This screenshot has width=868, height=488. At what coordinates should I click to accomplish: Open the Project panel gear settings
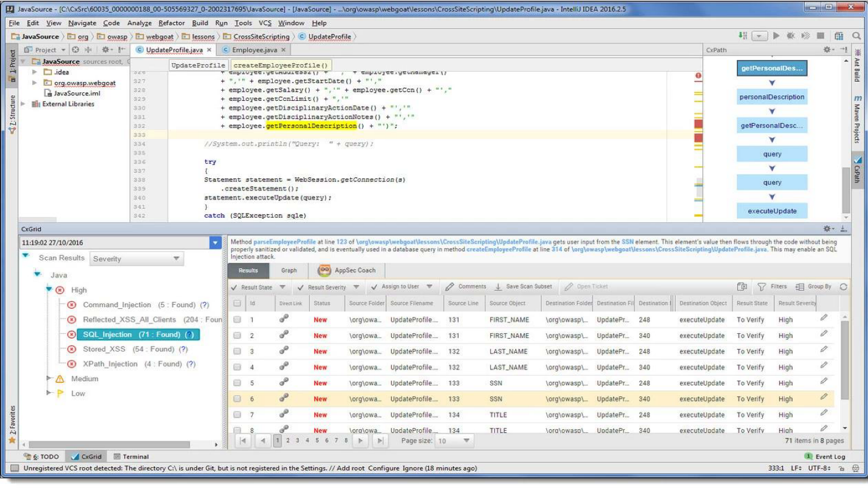[x=106, y=50]
